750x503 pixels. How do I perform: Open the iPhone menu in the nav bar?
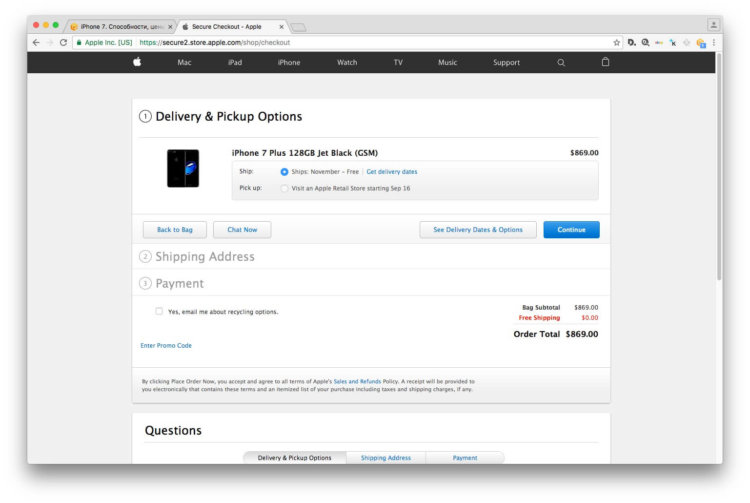(x=289, y=63)
